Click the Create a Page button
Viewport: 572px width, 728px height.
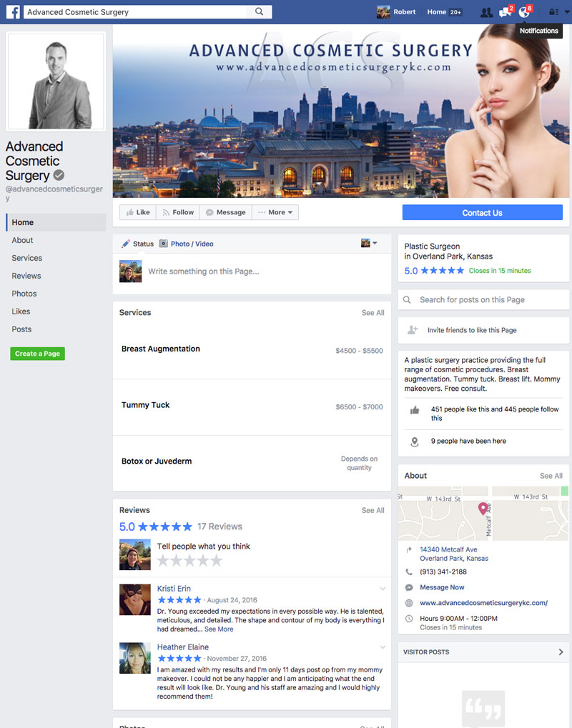tap(38, 354)
